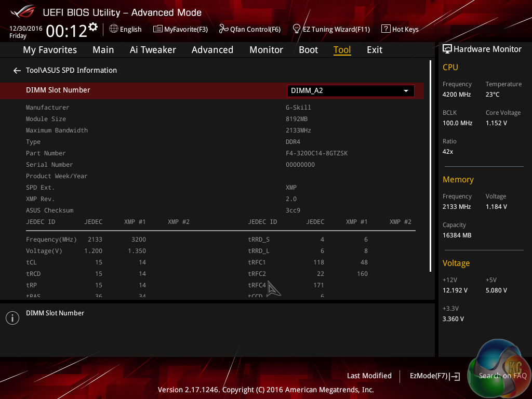Click the +3.3V value 3.360 V

[453, 319]
